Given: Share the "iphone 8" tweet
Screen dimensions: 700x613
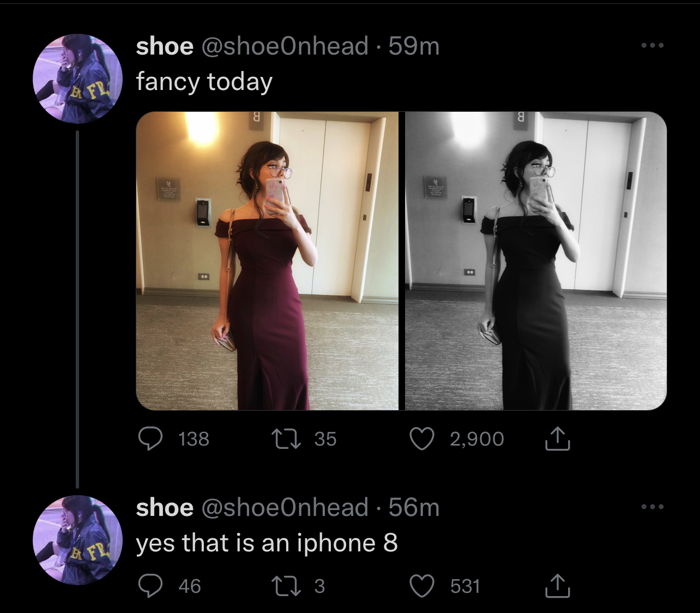Looking at the screenshot, I should point(557,586).
